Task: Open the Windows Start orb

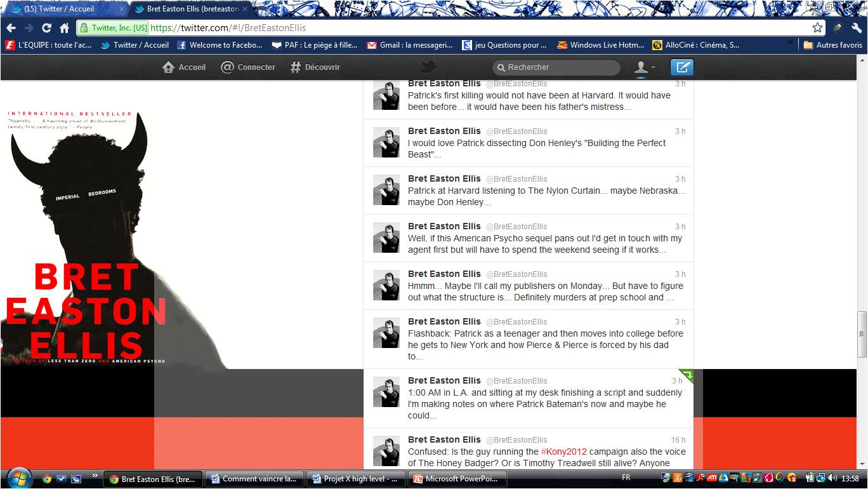Action: pos(19,478)
